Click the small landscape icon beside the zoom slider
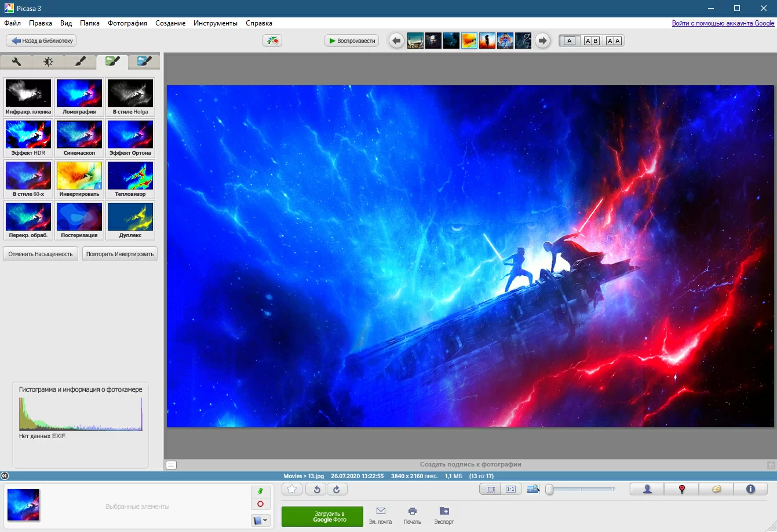Screen dimensions: 777x532 [x=534, y=489]
